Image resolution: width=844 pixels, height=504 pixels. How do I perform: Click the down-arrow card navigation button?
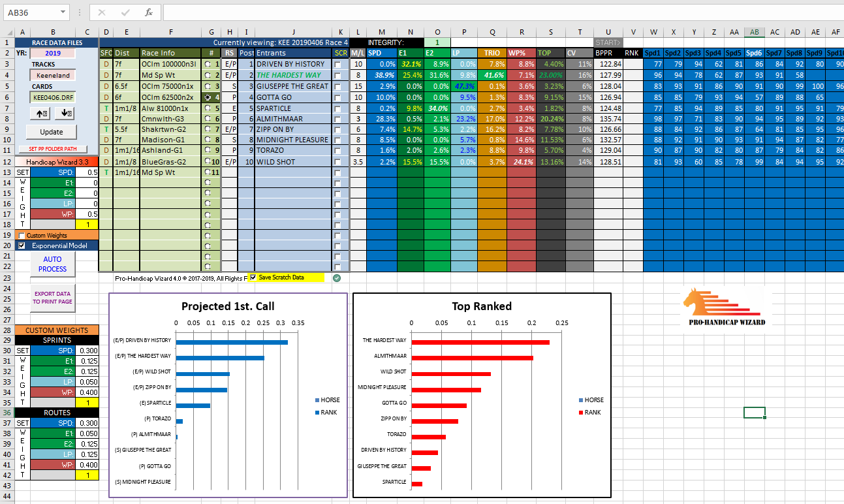tap(65, 114)
